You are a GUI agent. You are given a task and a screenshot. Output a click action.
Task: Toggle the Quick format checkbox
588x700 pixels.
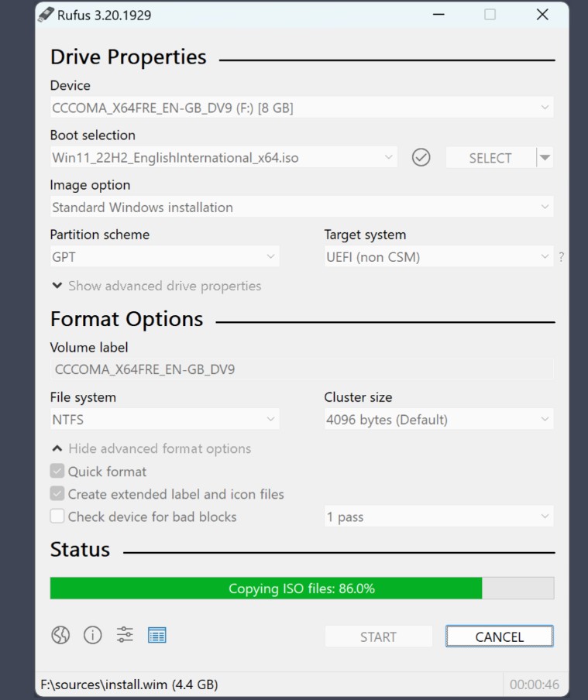[57, 471]
